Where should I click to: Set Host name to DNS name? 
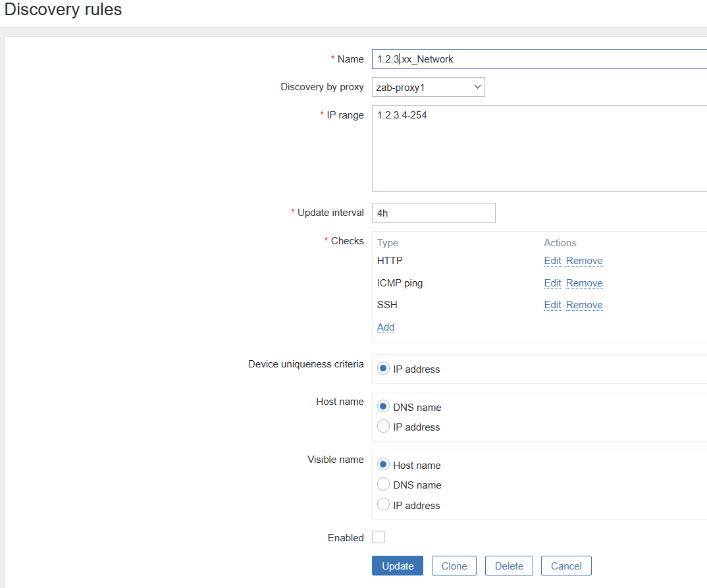point(384,407)
